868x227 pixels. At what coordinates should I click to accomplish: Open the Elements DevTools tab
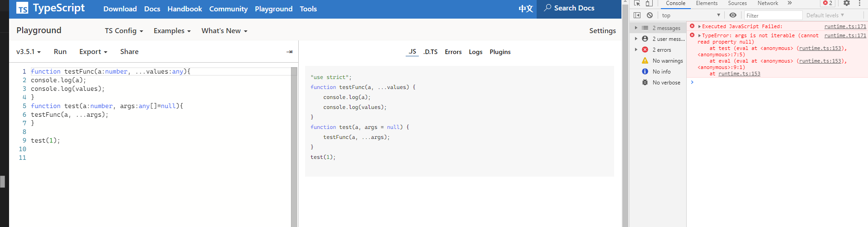(x=707, y=3)
